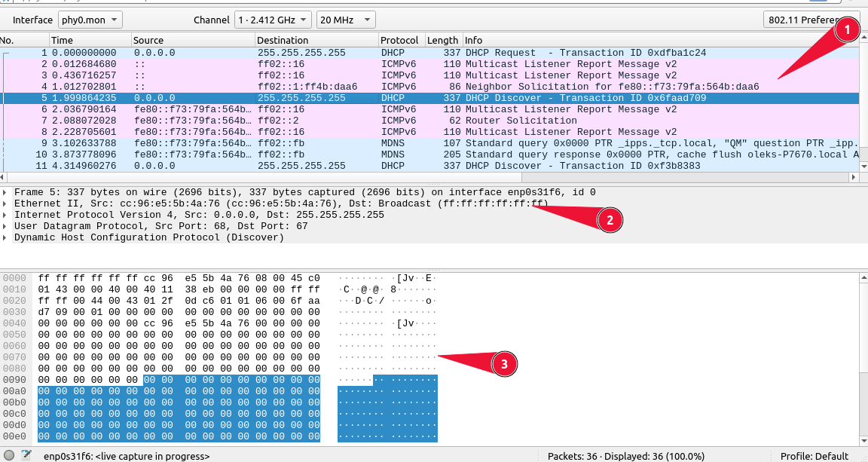
Task: Sort packets by the Protocol column header
Action: click(x=399, y=40)
